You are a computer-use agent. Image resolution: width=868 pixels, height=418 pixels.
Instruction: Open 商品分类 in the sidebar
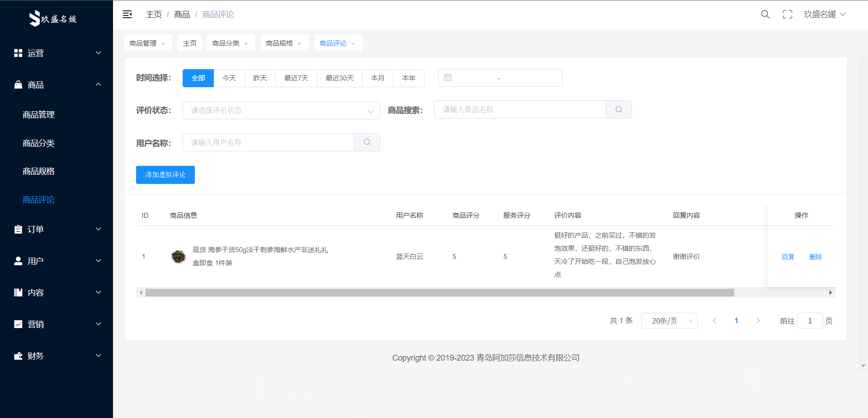pyautogui.click(x=39, y=143)
